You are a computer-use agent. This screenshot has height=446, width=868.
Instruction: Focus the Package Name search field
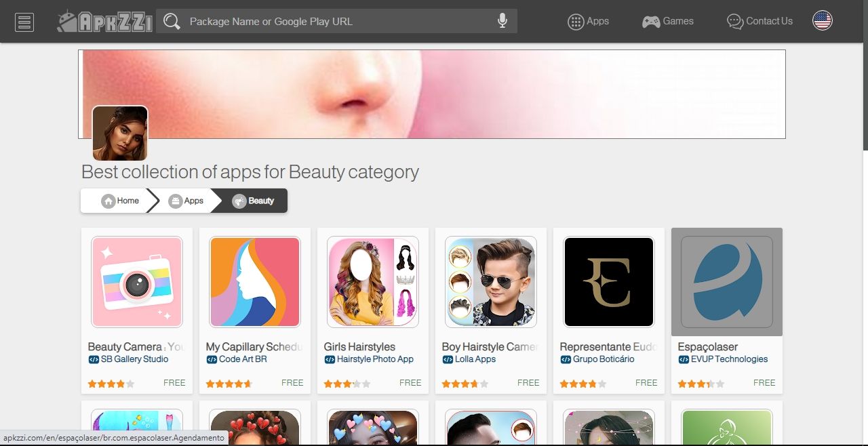tap(336, 21)
